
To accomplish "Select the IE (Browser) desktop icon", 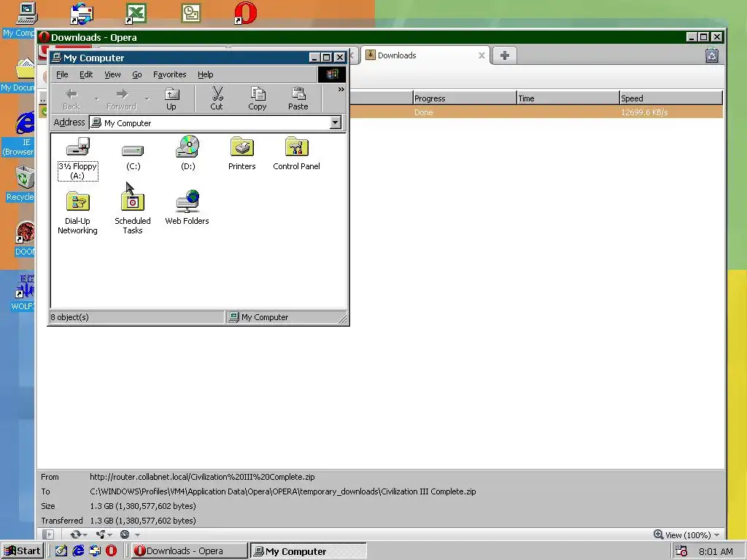I will coord(19,133).
